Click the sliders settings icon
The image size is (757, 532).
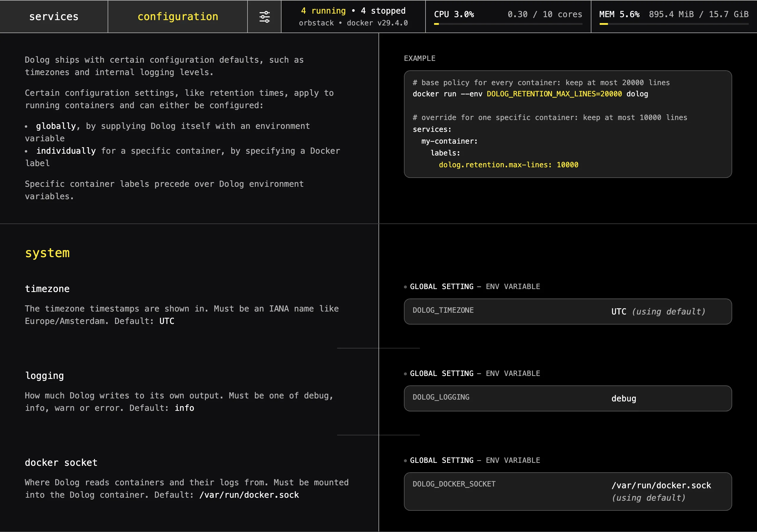264,17
